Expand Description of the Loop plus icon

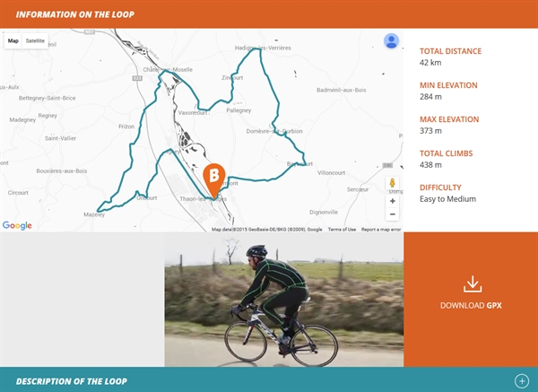[x=522, y=380]
